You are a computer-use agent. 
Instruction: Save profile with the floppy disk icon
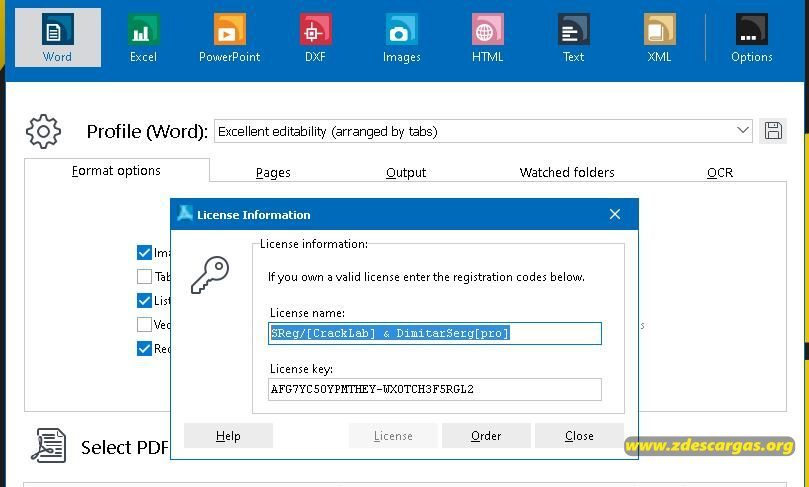[x=773, y=131]
